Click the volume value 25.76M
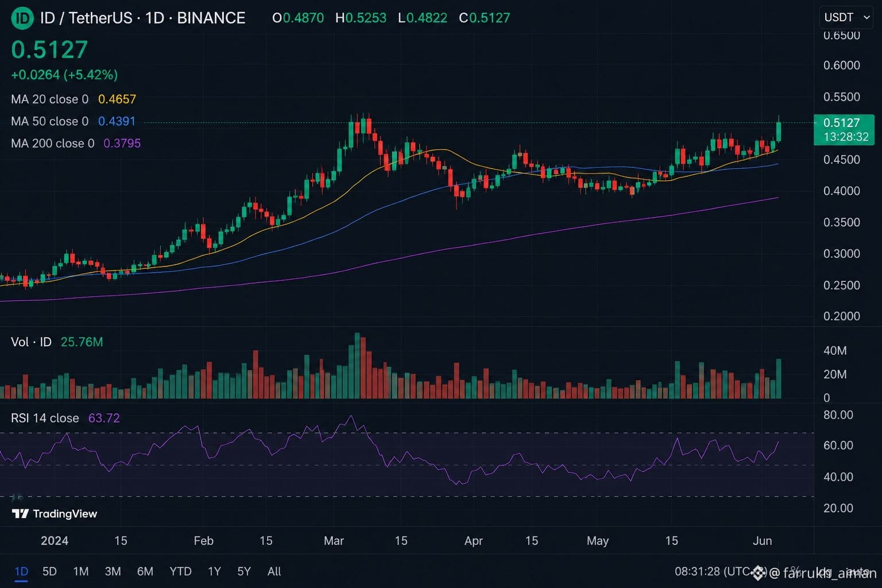Viewport: 882px width, 588px height. point(82,342)
